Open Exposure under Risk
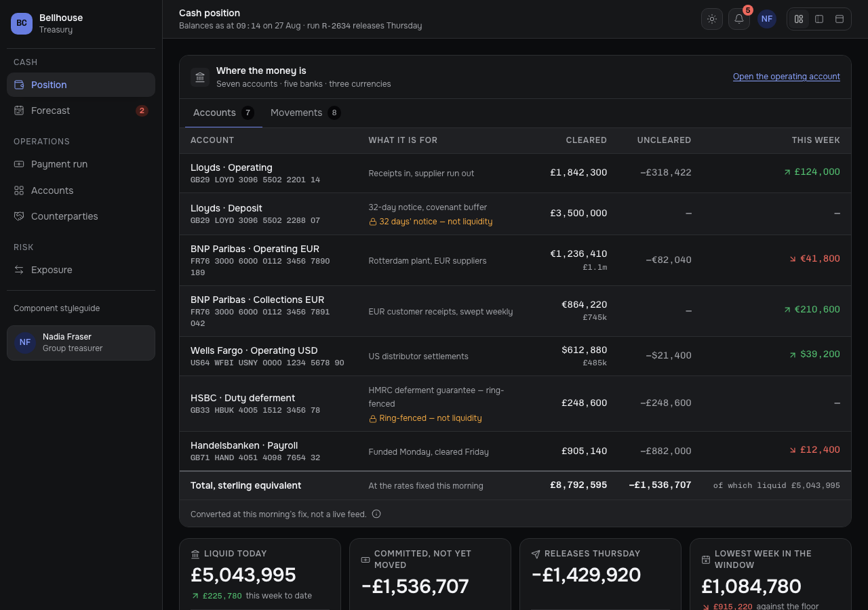 (81, 270)
